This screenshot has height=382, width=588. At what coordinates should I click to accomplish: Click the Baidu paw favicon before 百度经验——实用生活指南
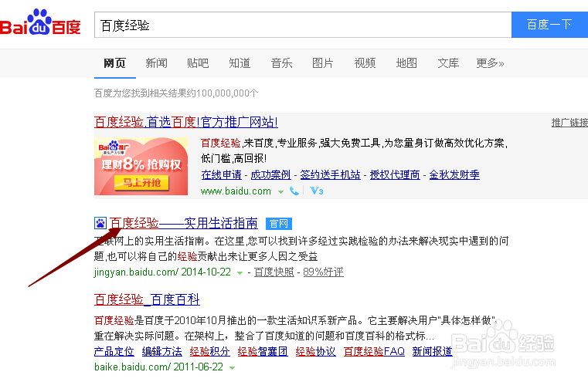pos(100,223)
